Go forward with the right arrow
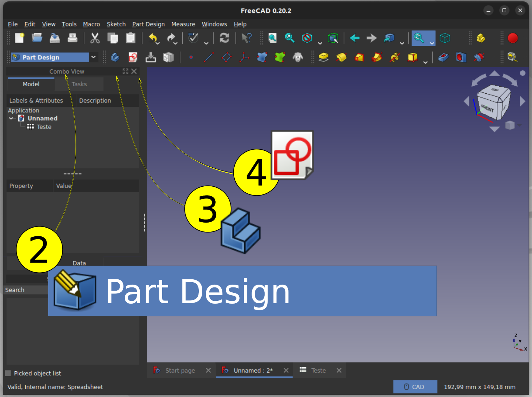 [x=372, y=38]
